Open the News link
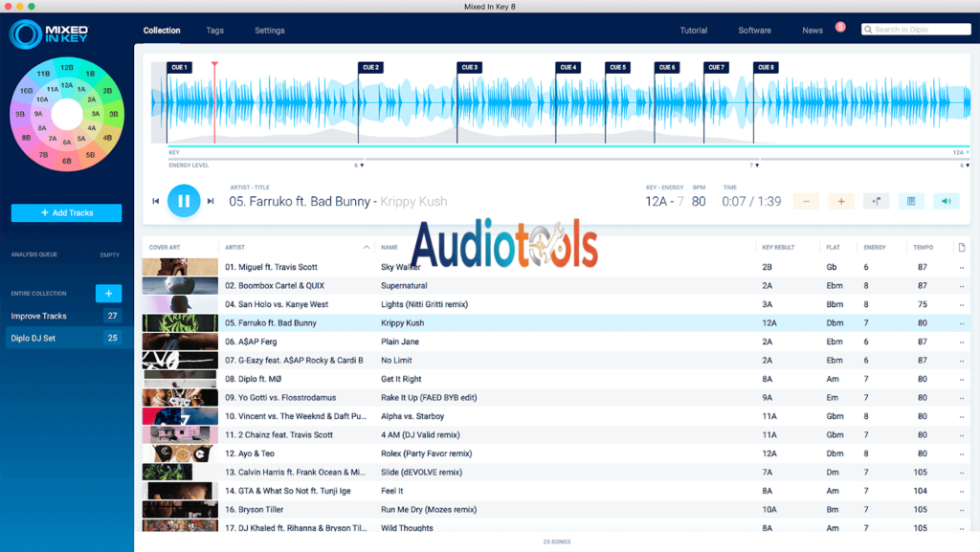This screenshot has width=980, height=552. coord(813,31)
